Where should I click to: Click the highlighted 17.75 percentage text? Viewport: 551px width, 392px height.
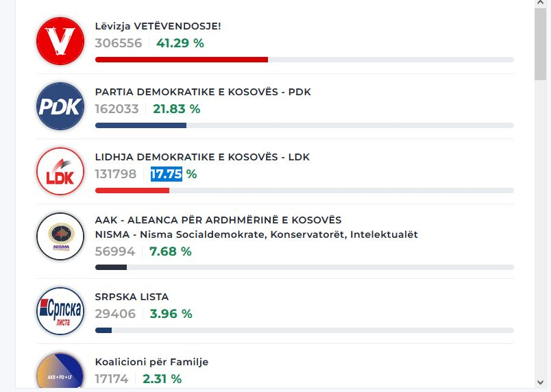[x=166, y=174]
